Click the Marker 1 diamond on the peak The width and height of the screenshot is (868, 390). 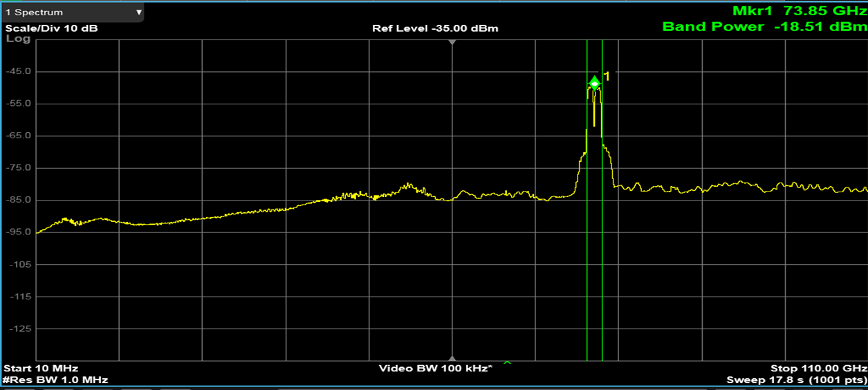(x=594, y=83)
